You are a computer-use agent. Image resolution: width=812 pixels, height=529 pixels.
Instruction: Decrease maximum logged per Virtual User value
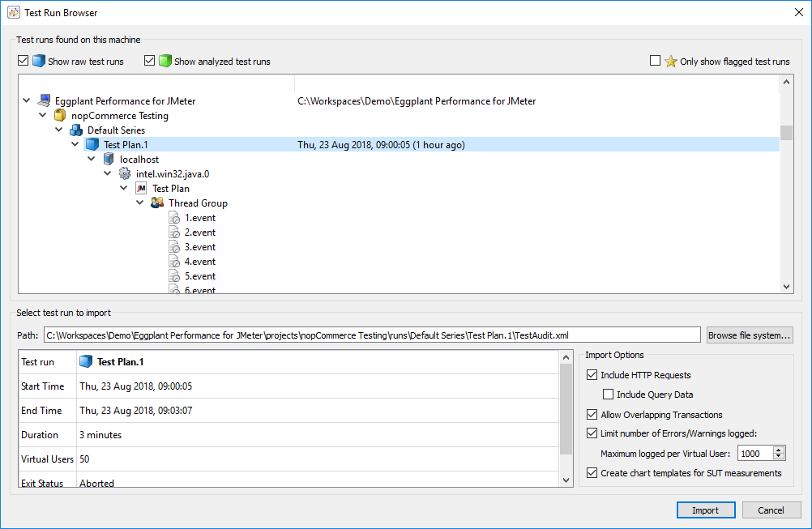point(778,457)
